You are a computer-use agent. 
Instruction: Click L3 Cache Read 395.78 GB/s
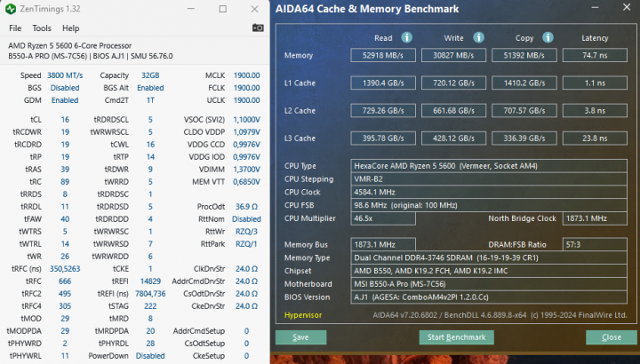tap(383, 138)
